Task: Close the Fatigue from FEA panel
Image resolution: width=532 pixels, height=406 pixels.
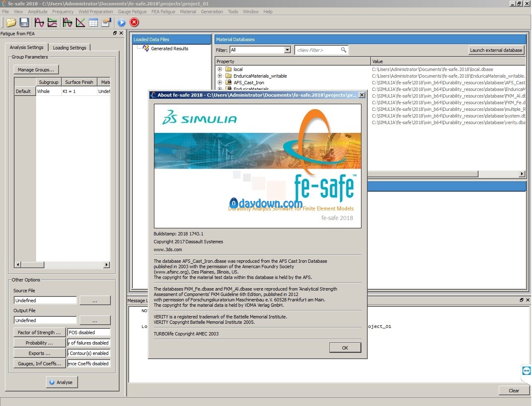Action: coord(121,33)
